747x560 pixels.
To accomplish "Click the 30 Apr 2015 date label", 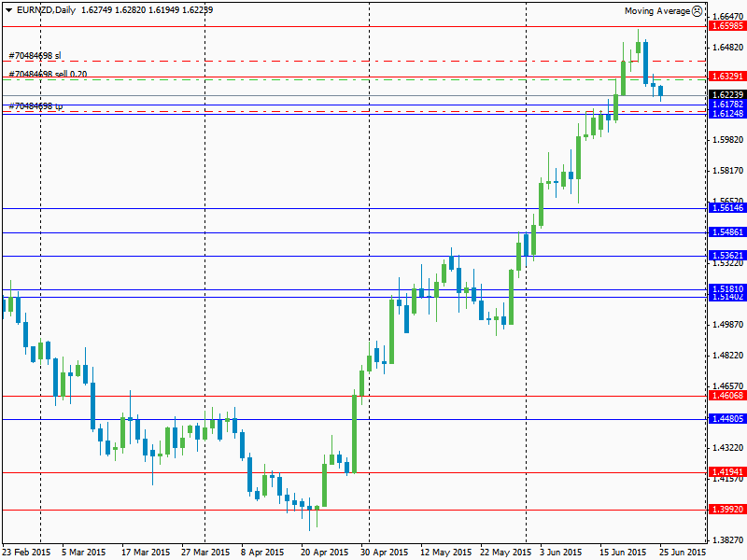I will [x=385, y=553].
